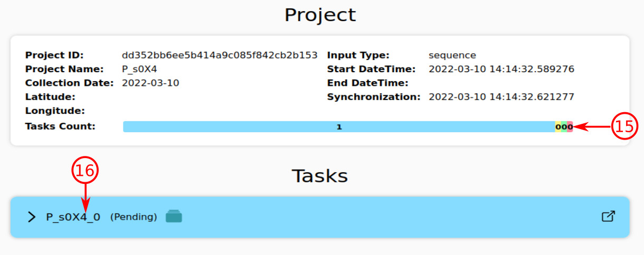The height and width of the screenshot is (255, 644).
Task: Click the Start DateTime timestamp value
Action: point(501,69)
